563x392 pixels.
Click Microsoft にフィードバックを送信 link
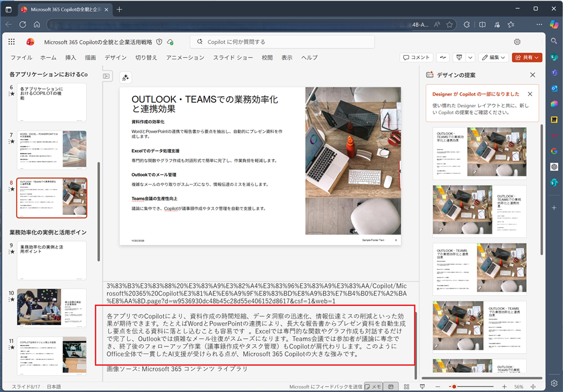pos(325,386)
